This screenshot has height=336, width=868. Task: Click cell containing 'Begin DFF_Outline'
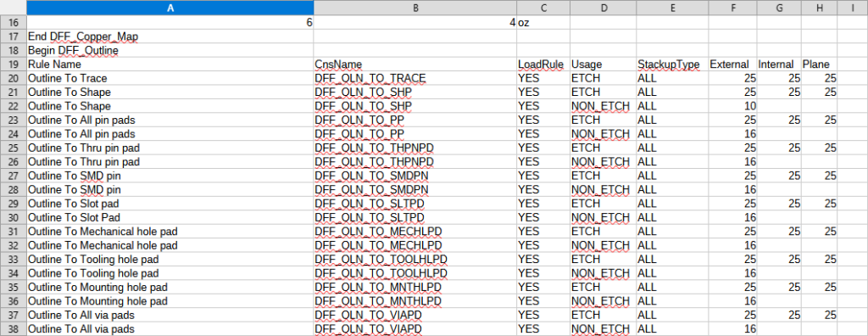[170, 50]
